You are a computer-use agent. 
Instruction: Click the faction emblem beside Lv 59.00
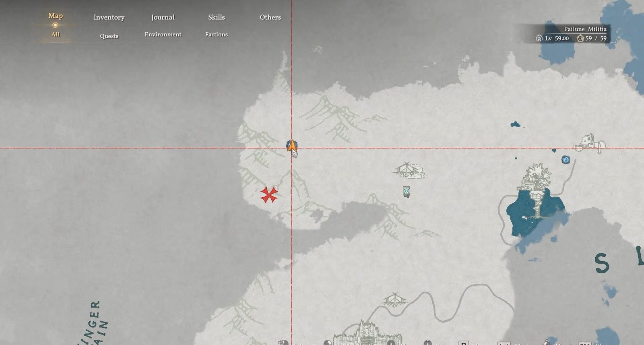click(539, 38)
